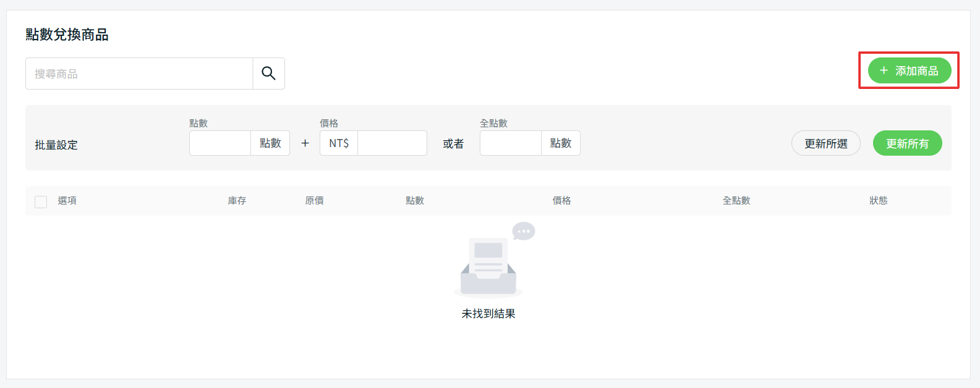Click the price input beside NT$

coord(392,143)
